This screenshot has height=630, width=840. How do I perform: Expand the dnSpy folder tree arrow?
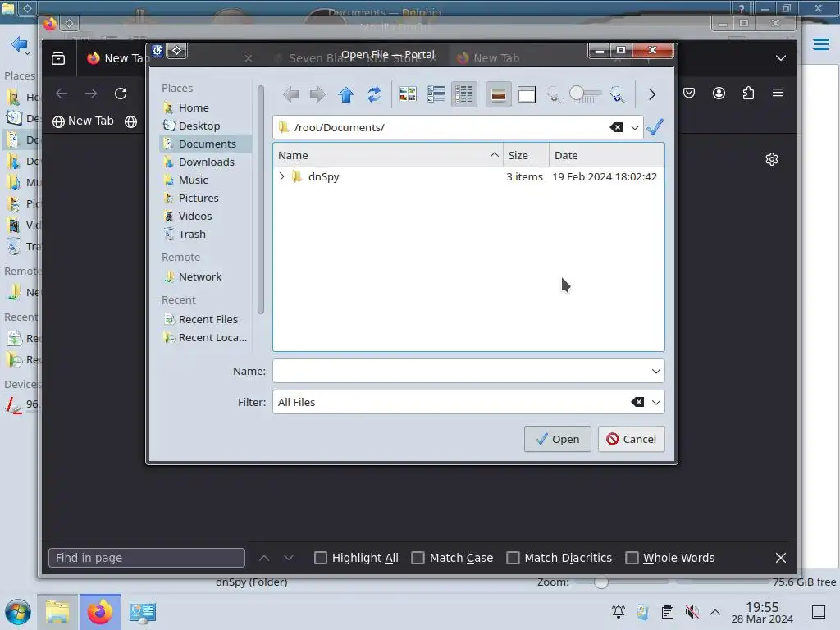click(x=282, y=176)
